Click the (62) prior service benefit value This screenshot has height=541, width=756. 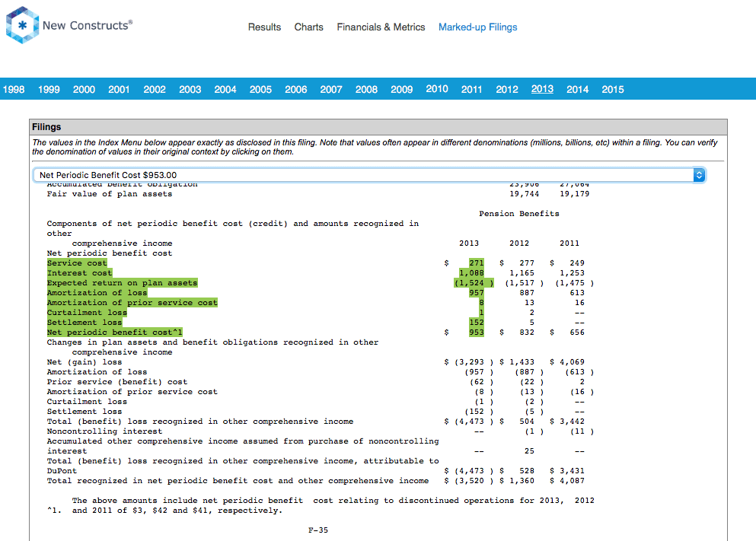pos(481,381)
